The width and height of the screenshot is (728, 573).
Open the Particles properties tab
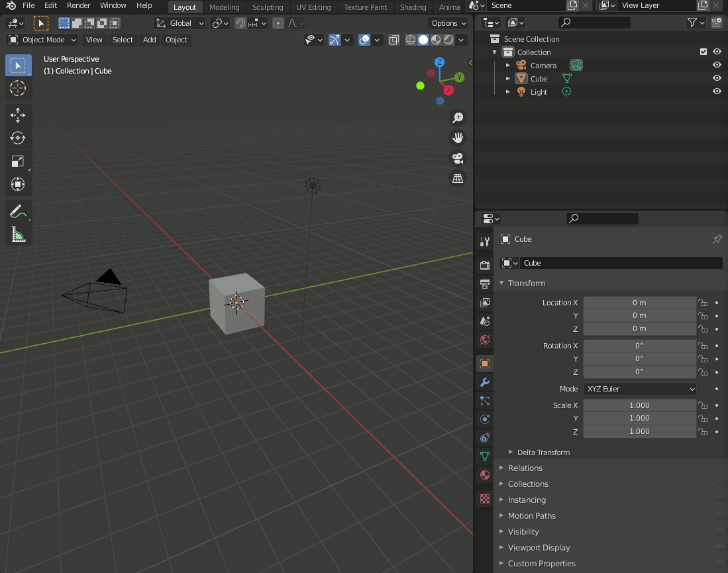click(x=485, y=401)
